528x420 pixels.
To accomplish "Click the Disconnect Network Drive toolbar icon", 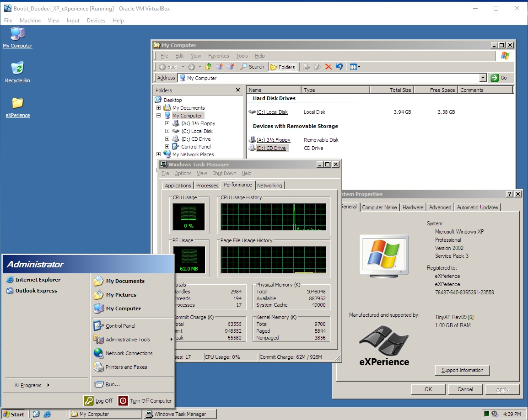I will pyautogui.click(x=230, y=67).
